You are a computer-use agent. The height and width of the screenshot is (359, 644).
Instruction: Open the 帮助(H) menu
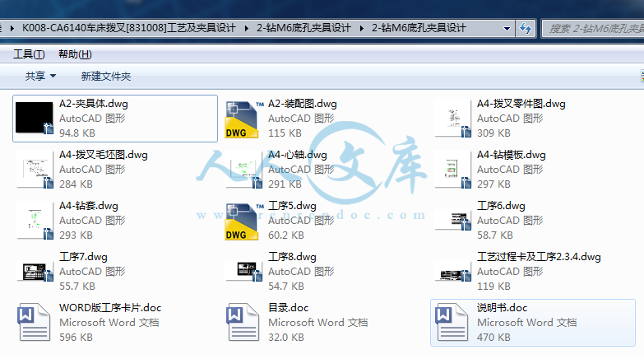(x=75, y=54)
